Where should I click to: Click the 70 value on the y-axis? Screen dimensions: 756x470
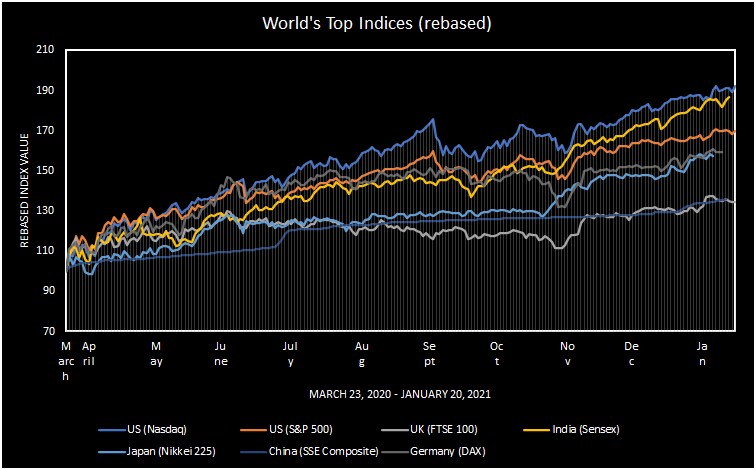click(48, 330)
